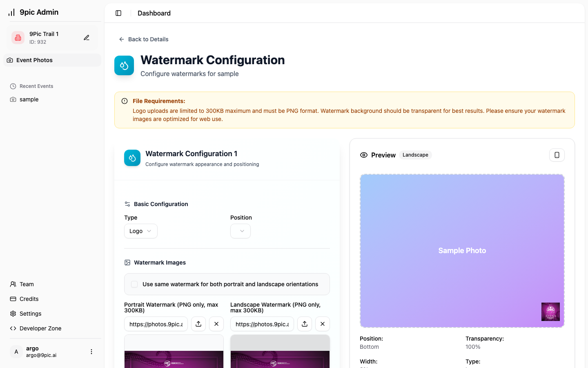Screen dimensions: 588x368
Task: Open Settings from the sidebar
Action: pyautogui.click(x=30, y=314)
